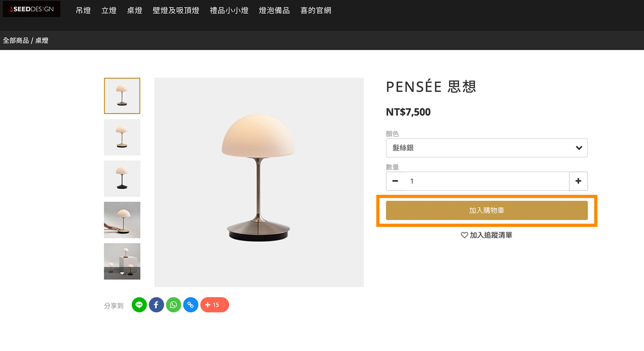Click the quantity input field
The width and height of the screenshot is (644, 351).
(486, 181)
